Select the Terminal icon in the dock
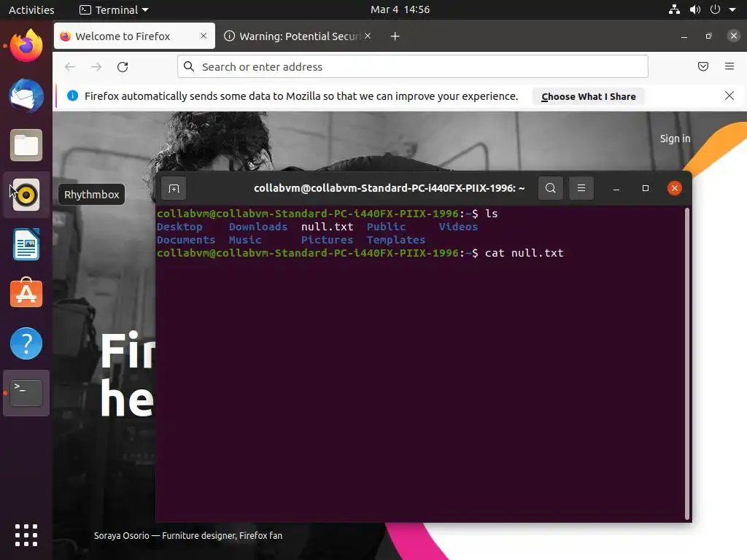 click(26, 393)
